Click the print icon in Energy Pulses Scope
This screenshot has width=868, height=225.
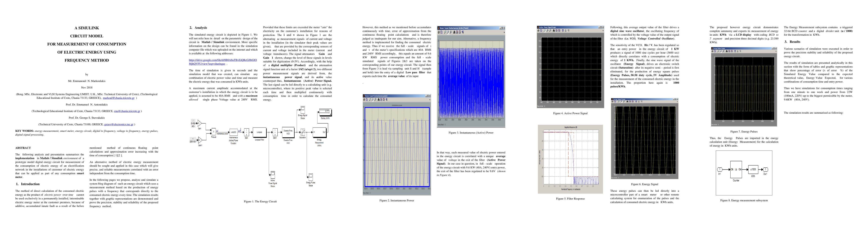coord(713,51)
